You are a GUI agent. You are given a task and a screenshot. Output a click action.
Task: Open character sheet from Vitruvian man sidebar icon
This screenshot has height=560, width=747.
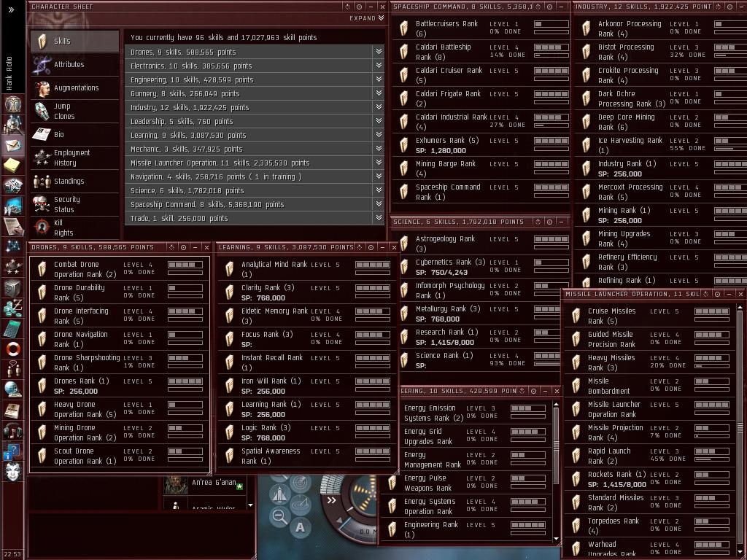(12, 103)
